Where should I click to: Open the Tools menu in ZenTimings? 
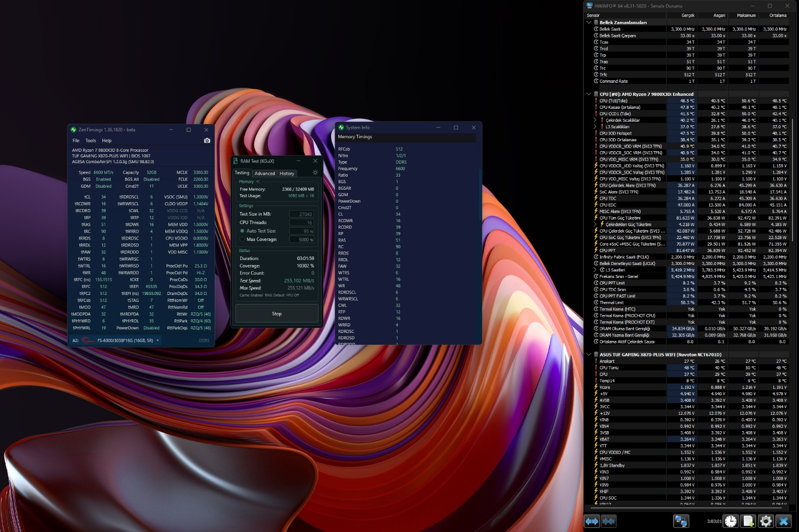click(90, 141)
